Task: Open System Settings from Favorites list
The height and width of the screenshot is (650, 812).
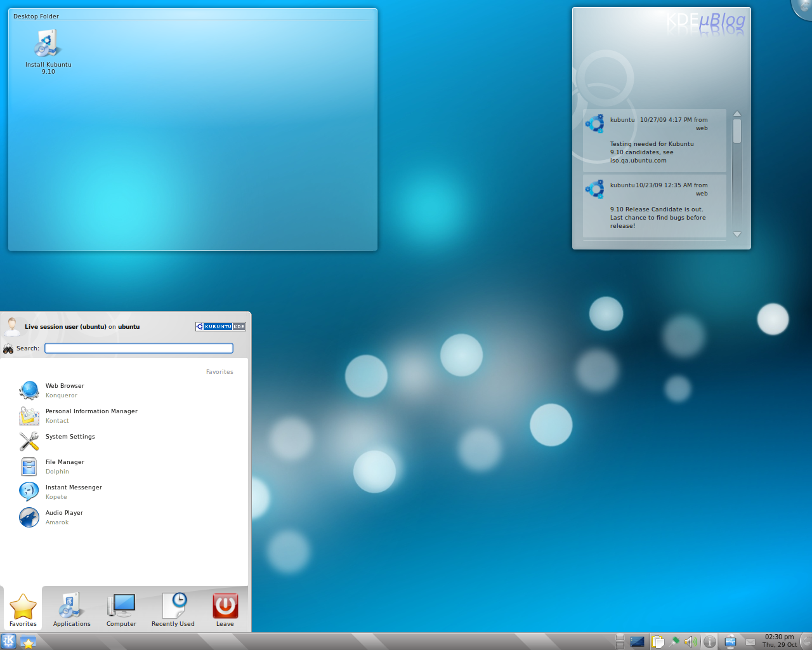Action: point(126,441)
